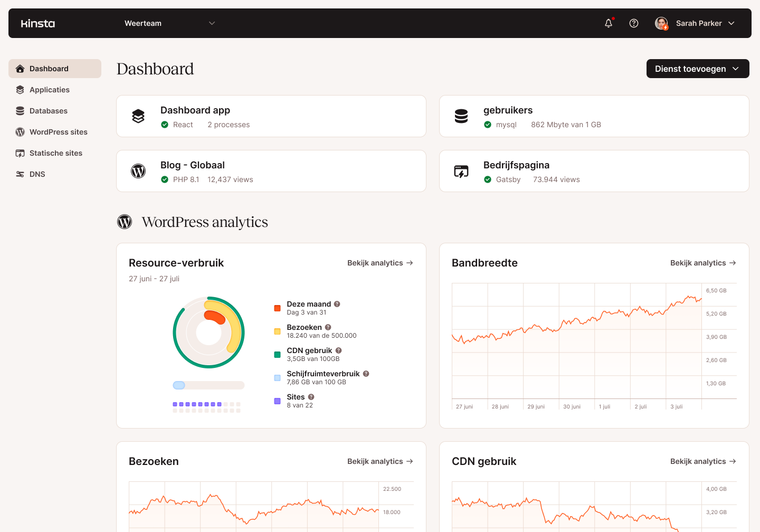
Task: Toggle the tooltip next to CDN gebruik
Action: [338, 350]
